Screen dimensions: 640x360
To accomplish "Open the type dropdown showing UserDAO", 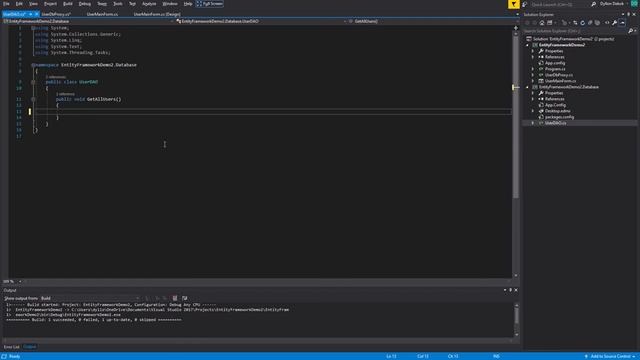I will click(x=261, y=21).
